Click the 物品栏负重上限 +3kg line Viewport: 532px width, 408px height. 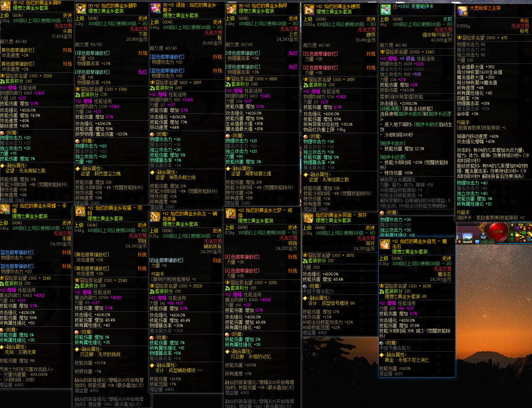pos(324,130)
